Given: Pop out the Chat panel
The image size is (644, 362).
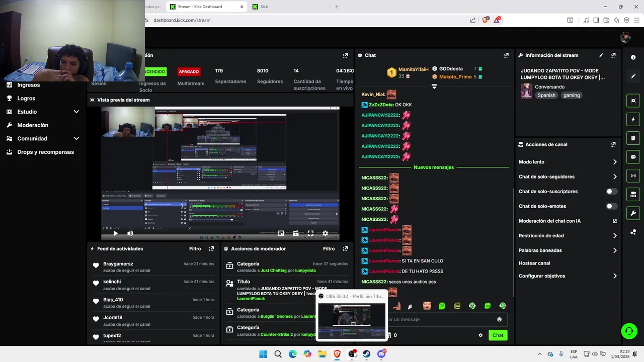Looking at the screenshot, I should 506,55.
